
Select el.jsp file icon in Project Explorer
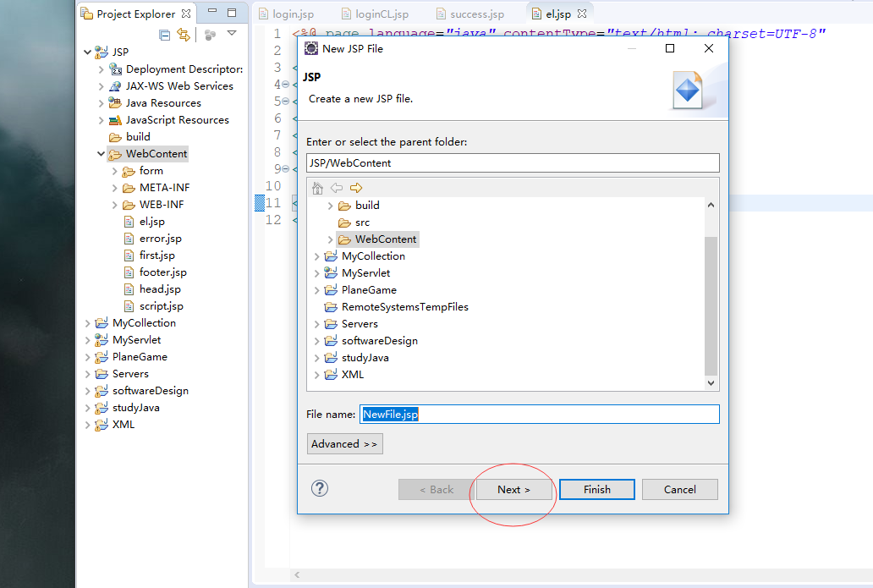tap(129, 222)
